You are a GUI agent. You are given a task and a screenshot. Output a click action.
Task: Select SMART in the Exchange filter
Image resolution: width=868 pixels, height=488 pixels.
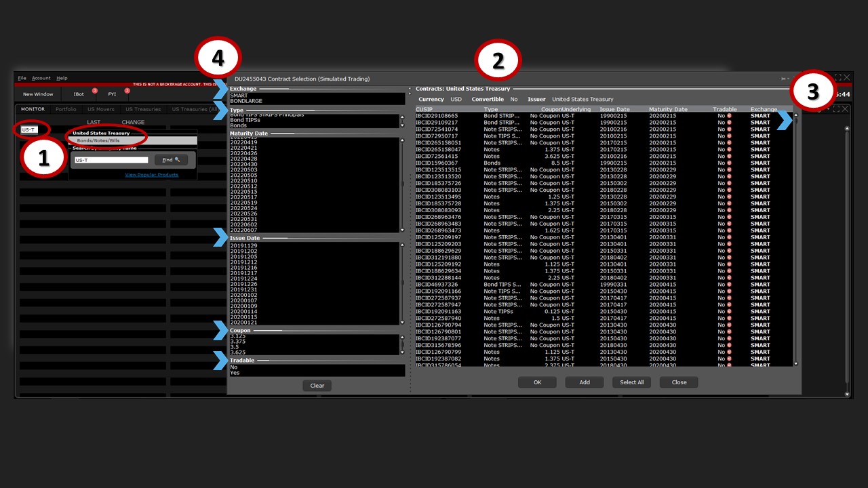pos(239,96)
